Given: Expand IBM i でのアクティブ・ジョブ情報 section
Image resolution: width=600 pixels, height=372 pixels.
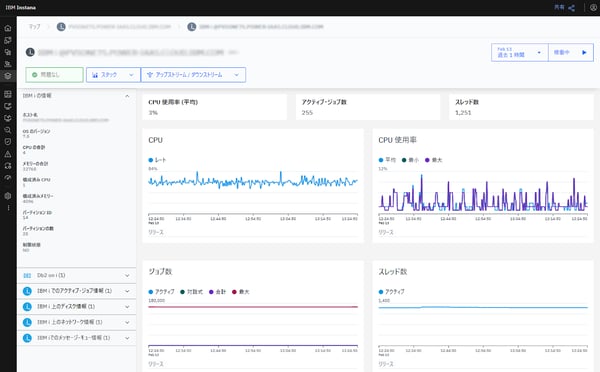Looking at the screenshot, I should (77, 291).
